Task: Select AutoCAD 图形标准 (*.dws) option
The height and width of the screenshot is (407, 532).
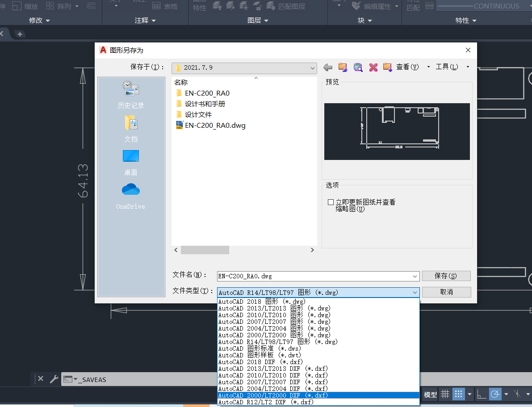Action: [318, 348]
